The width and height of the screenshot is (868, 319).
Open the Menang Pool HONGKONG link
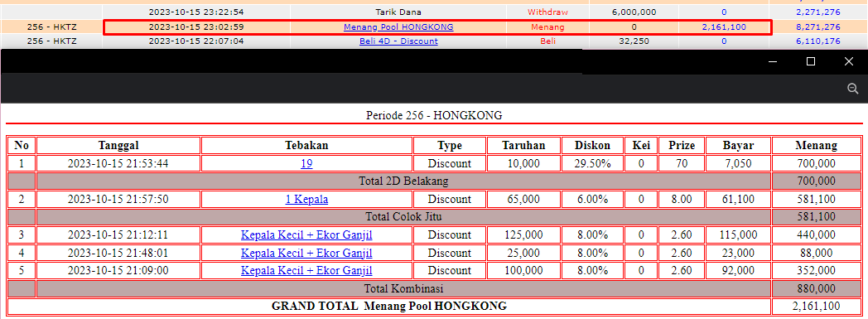398,27
